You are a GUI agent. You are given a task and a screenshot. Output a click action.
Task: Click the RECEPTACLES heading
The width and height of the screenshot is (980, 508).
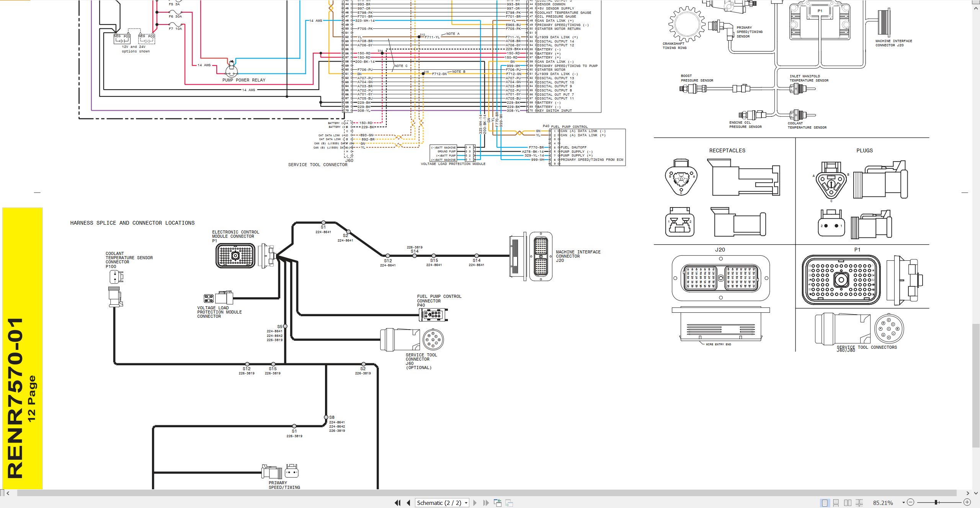727,150
